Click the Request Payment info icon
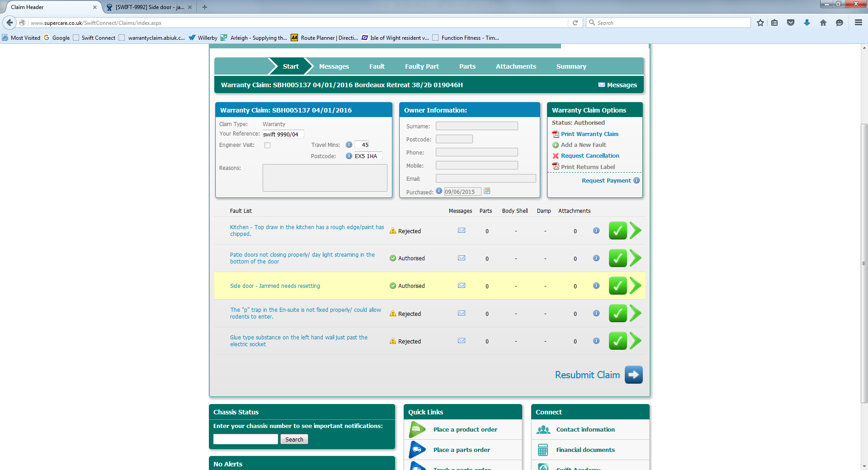The height and width of the screenshot is (470, 868). (637, 180)
